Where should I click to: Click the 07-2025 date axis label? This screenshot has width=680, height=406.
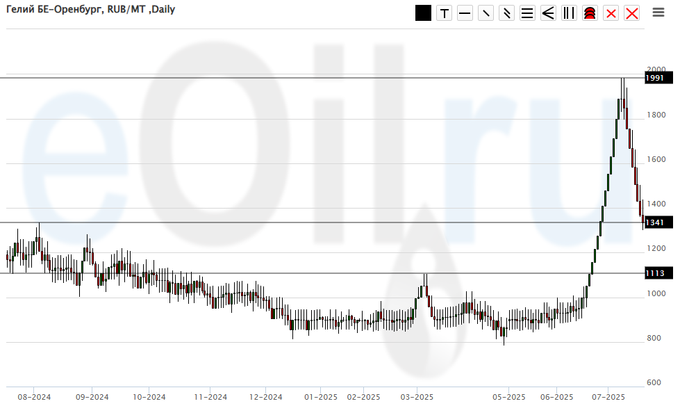coord(607,396)
